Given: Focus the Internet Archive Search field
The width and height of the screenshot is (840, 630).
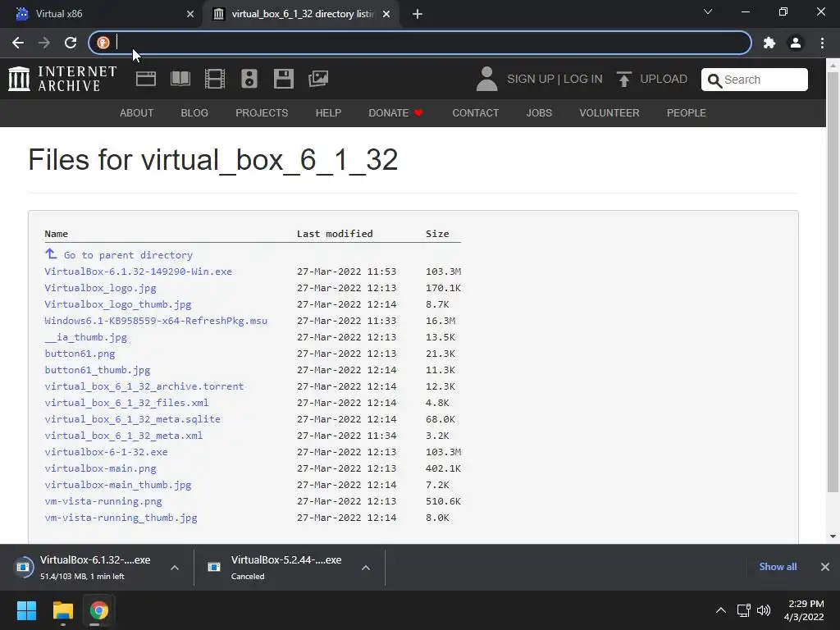Looking at the screenshot, I should (755, 80).
